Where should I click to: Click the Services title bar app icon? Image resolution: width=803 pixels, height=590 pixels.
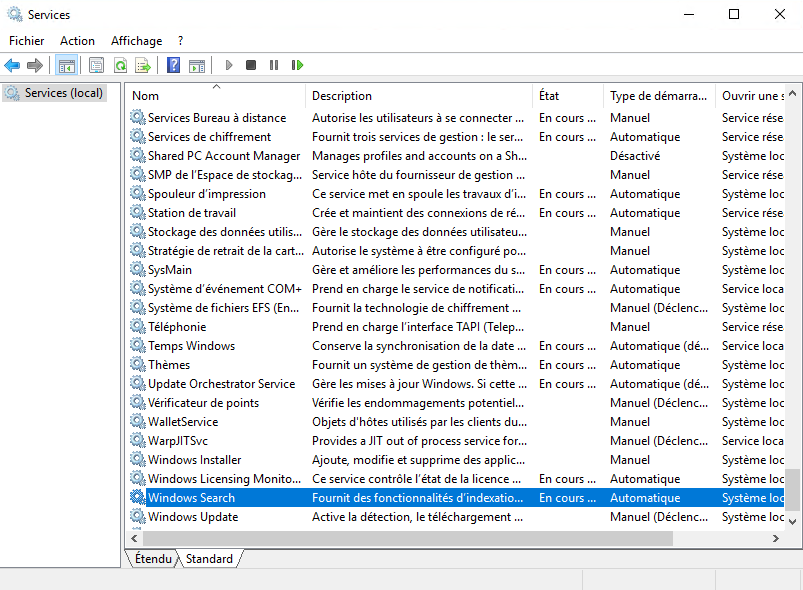[15, 14]
